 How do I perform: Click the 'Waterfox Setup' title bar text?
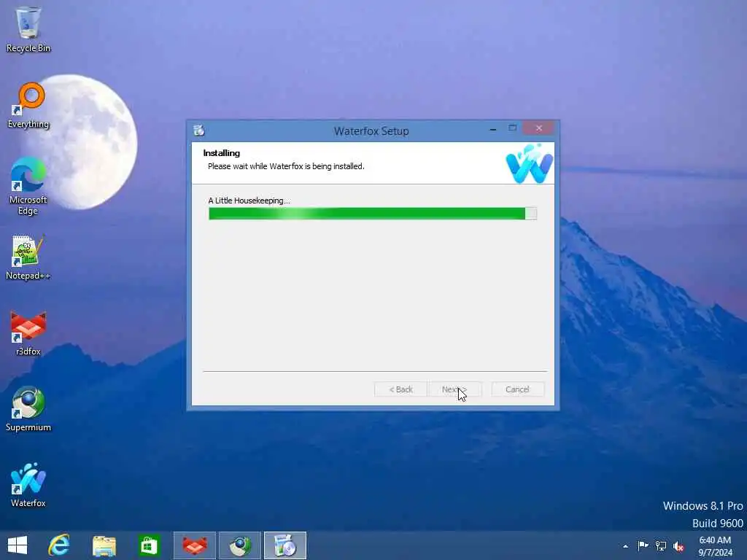pos(371,131)
